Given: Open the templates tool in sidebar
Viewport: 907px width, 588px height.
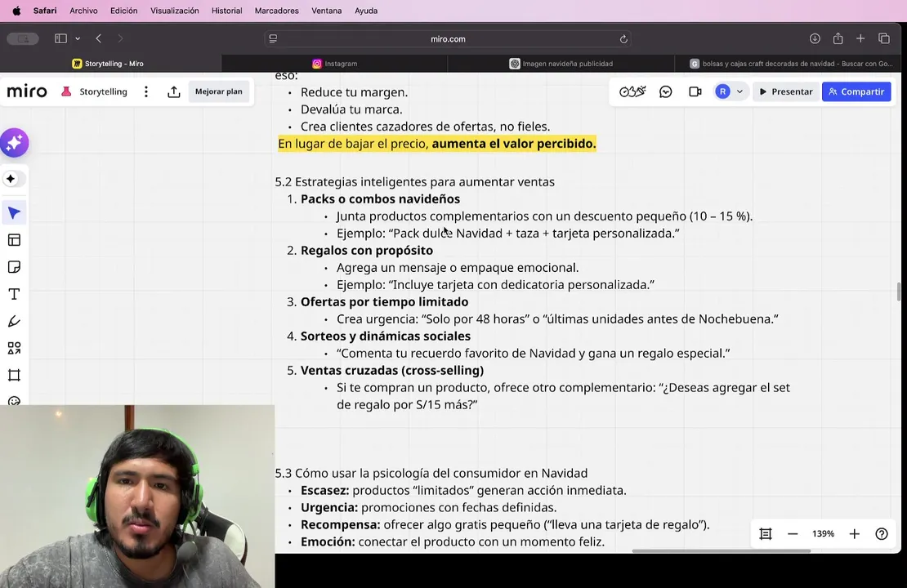Looking at the screenshot, I should pyautogui.click(x=15, y=240).
